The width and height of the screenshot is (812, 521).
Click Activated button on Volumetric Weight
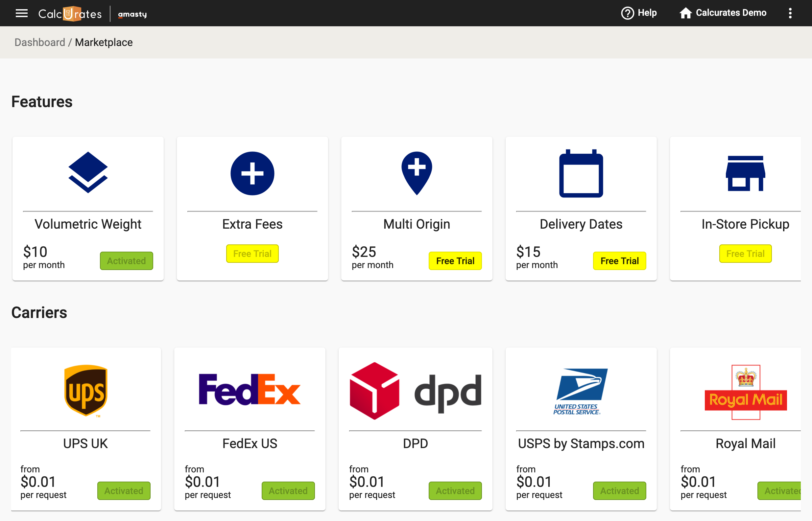click(x=126, y=261)
